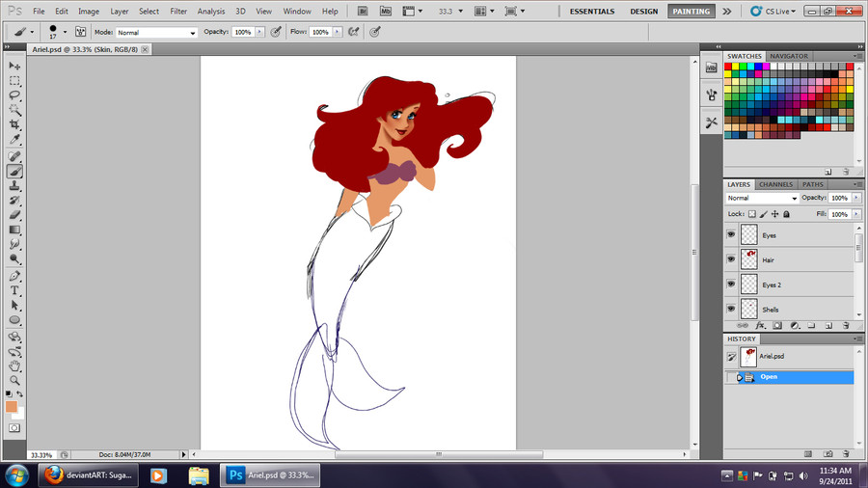This screenshot has width=868, height=488.
Task: Hide the Eyes 2 layer
Action: tap(731, 284)
